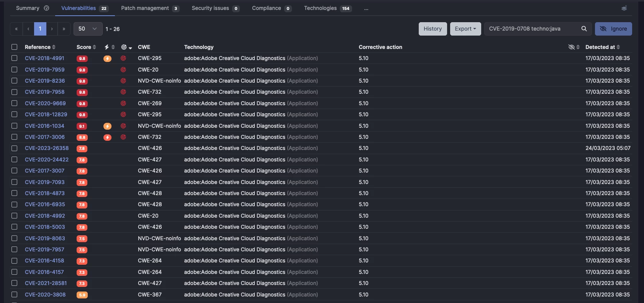Screen dimensions: 644x303
Task: Open the Security issues tab
Action: pyautogui.click(x=215, y=8)
